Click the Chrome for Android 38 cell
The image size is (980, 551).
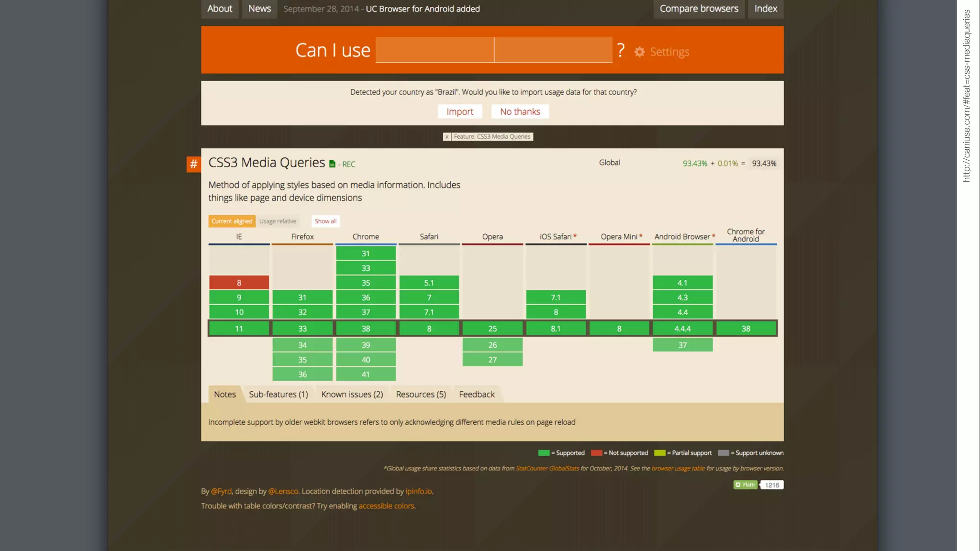pyautogui.click(x=746, y=329)
